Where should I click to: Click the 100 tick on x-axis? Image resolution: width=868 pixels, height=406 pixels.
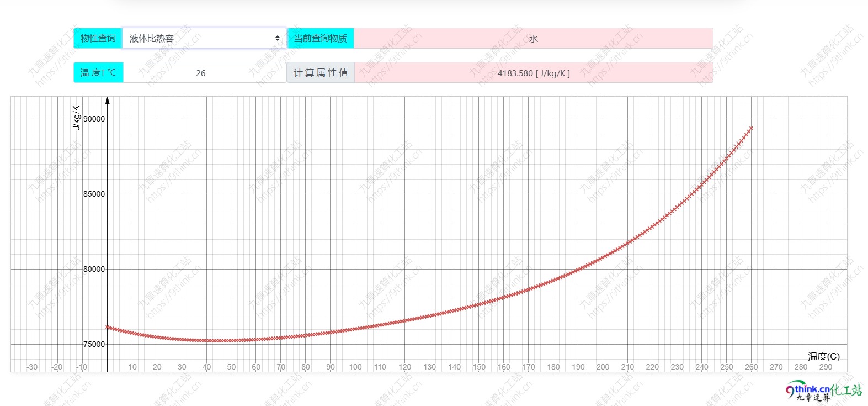point(355,367)
